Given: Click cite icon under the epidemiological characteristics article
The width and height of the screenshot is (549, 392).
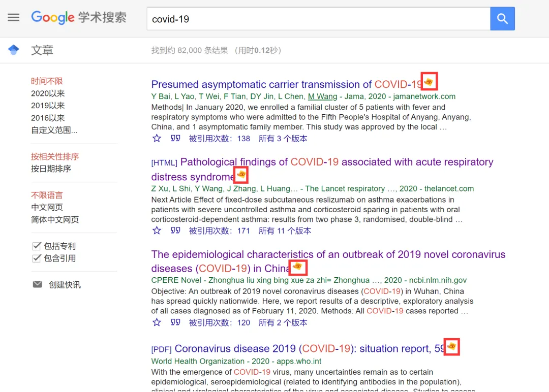Looking at the screenshot, I should [x=175, y=322].
